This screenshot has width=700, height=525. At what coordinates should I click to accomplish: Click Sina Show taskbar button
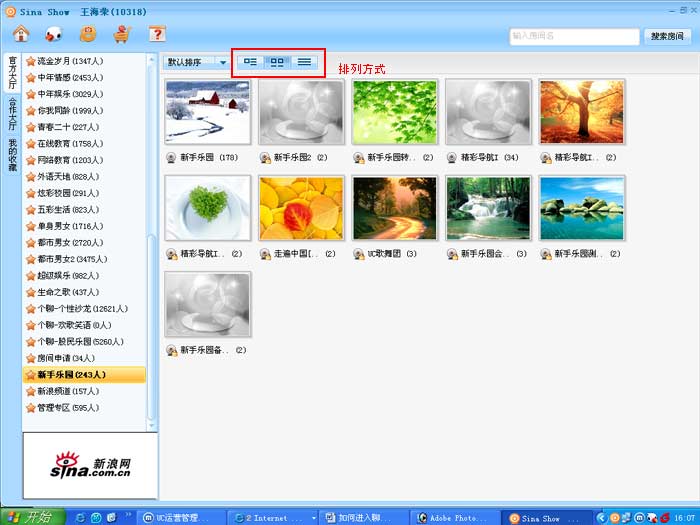pos(546,518)
